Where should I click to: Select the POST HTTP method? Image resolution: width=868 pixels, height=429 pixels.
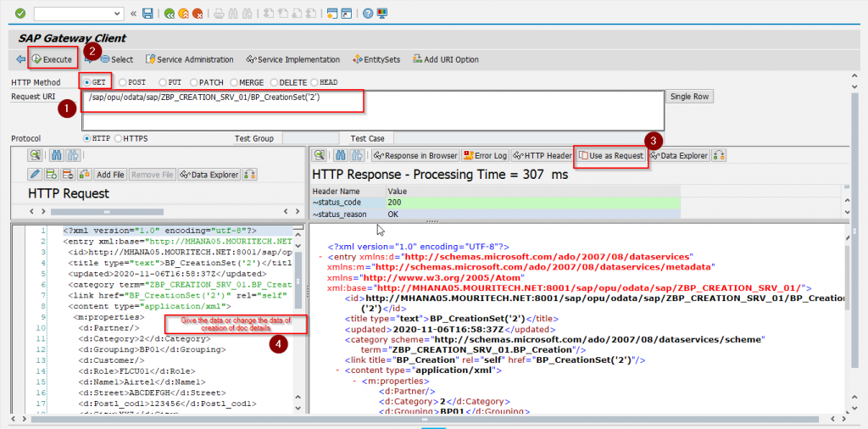(x=122, y=82)
